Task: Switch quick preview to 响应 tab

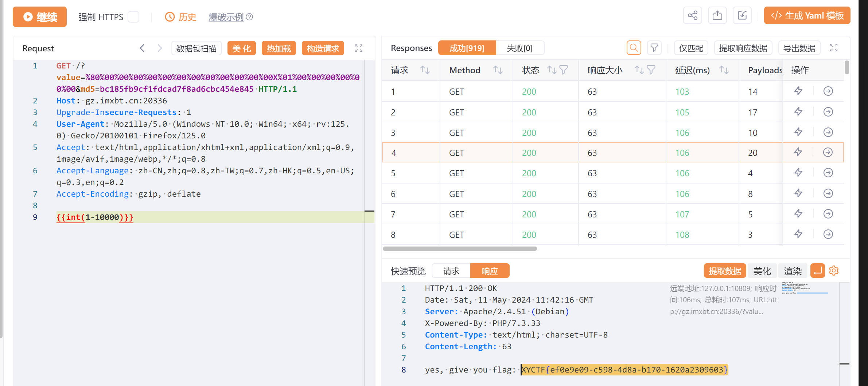Action: [x=490, y=271]
